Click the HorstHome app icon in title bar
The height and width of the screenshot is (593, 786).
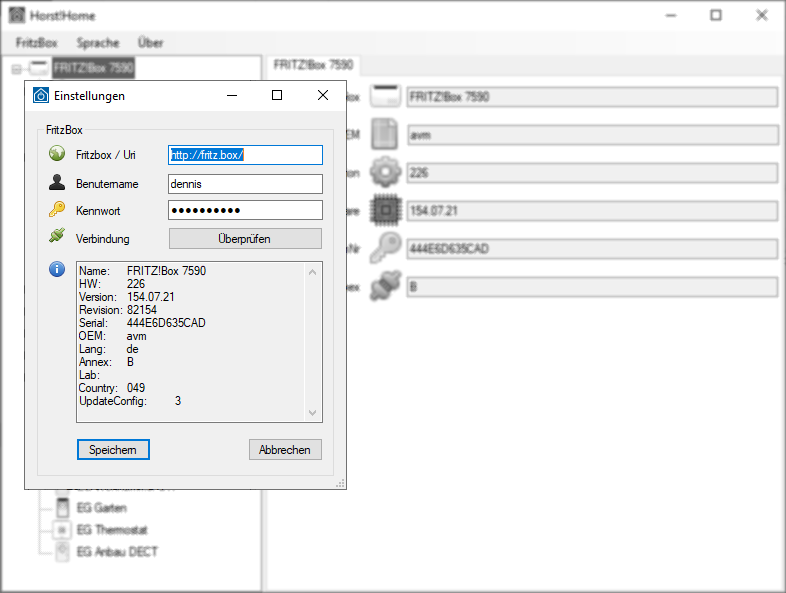17,15
